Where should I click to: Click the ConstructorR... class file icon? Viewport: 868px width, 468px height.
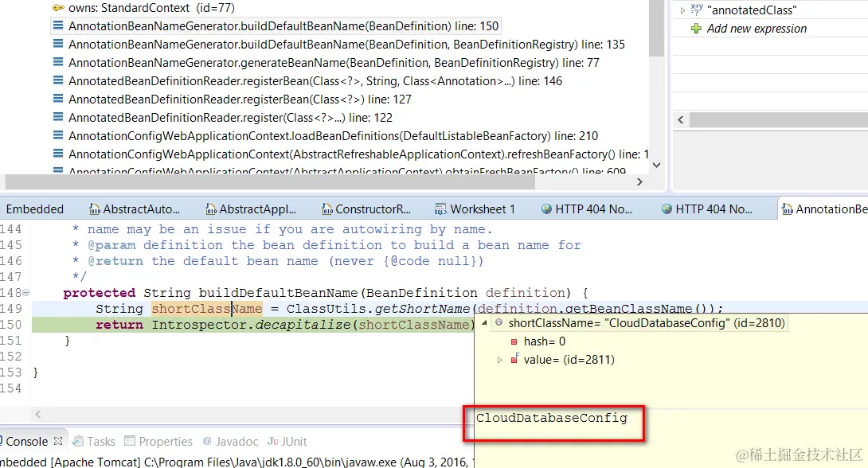pos(327,209)
